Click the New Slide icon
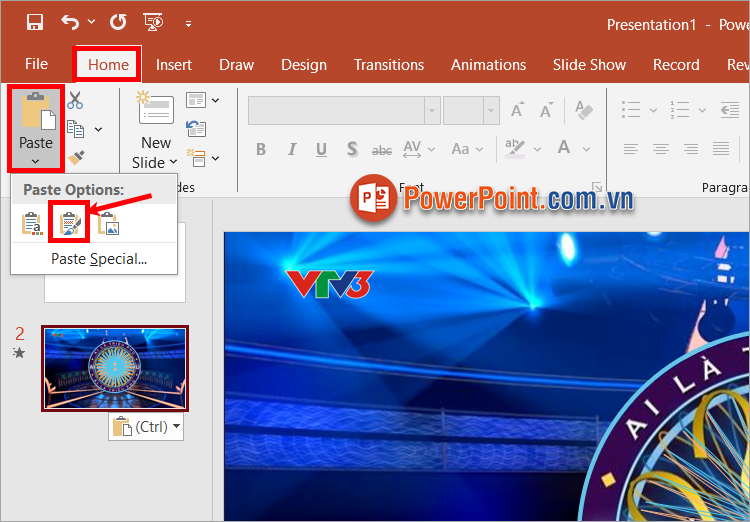 [155, 109]
